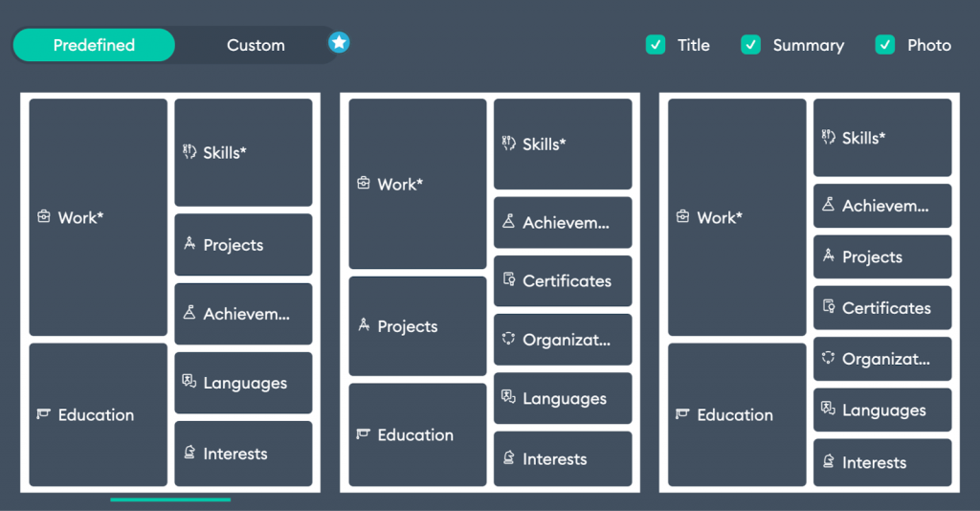
Task: Switch to the Predefined tab
Action: pos(94,45)
